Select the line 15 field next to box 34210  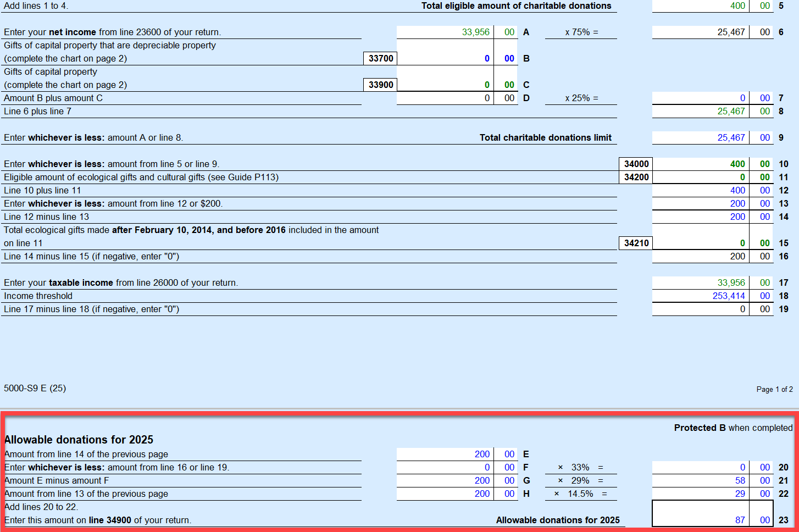(x=700, y=243)
